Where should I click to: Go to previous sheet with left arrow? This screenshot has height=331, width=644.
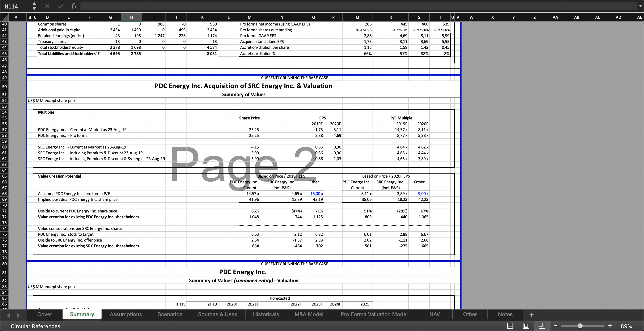pyautogui.click(x=8, y=315)
